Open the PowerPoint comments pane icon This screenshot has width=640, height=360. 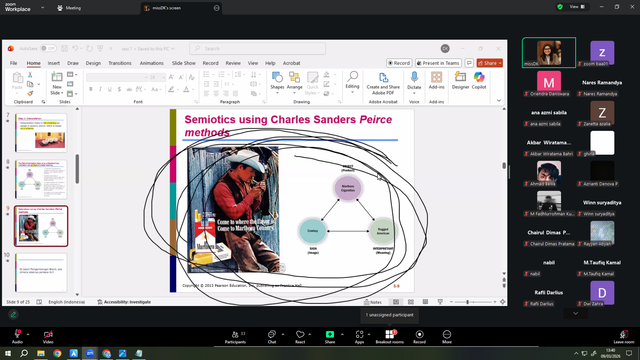coord(469,63)
